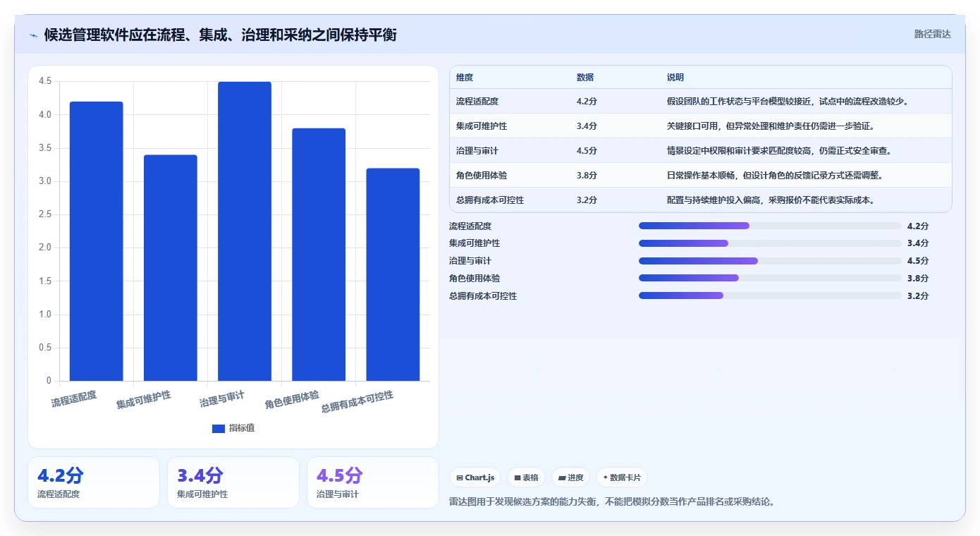
Task: Click the 路径雷达 label in header
Action: [932, 34]
